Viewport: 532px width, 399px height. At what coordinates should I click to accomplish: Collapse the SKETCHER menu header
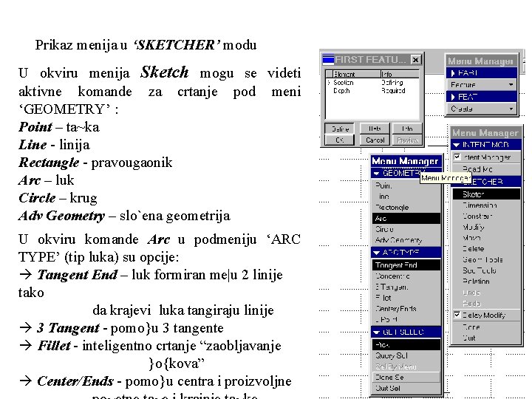pos(486,182)
